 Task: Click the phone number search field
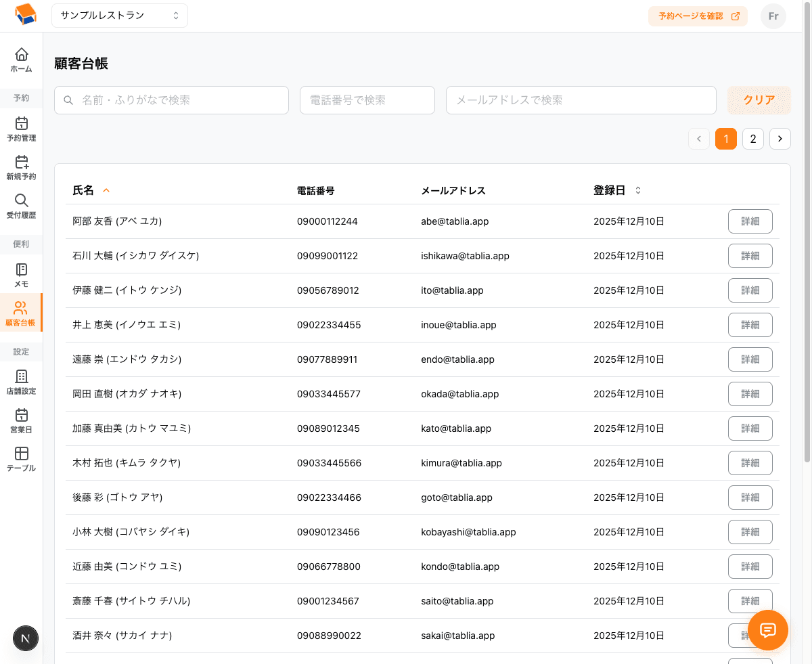point(367,100)
